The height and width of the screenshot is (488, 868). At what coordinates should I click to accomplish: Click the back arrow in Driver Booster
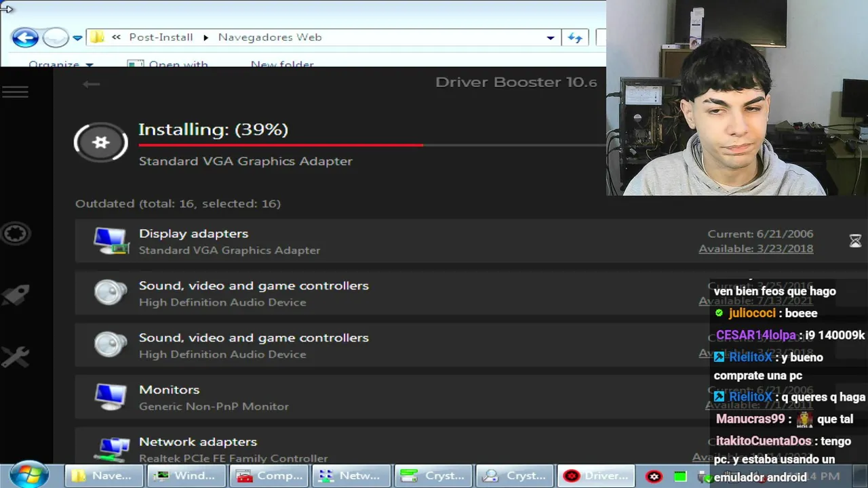[91, 84]
